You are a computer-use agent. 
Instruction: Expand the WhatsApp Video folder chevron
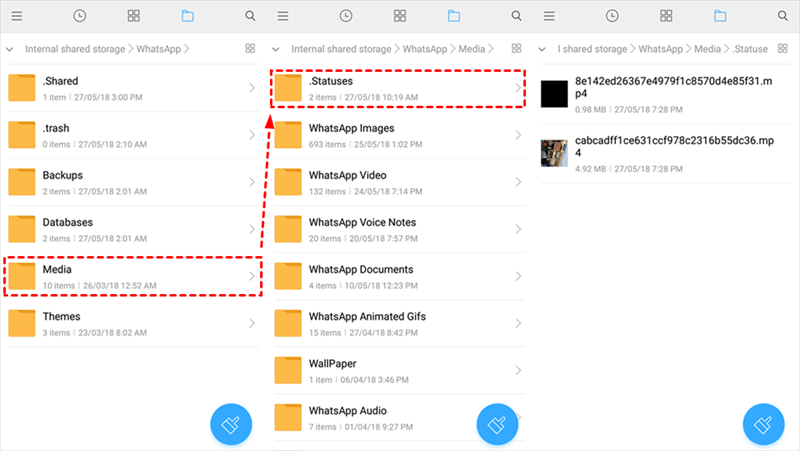517,182
